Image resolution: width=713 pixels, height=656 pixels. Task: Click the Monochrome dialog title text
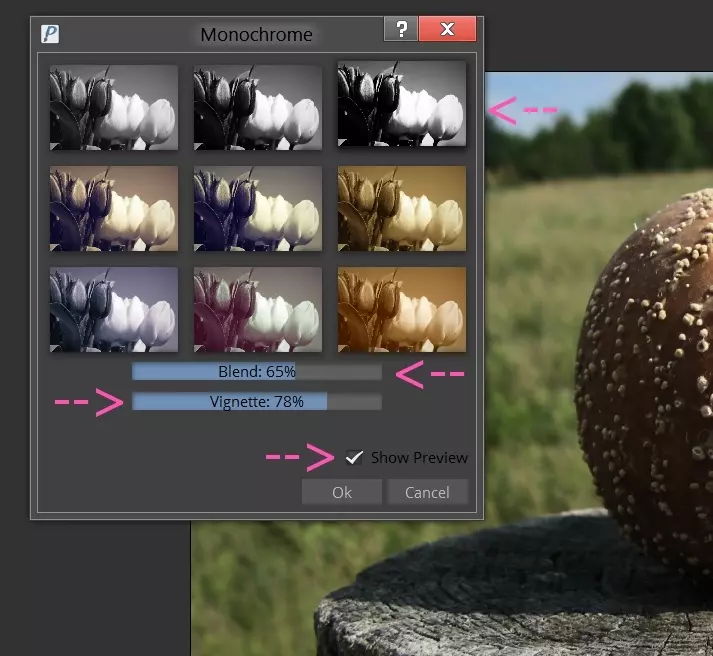tap(256, 35)
